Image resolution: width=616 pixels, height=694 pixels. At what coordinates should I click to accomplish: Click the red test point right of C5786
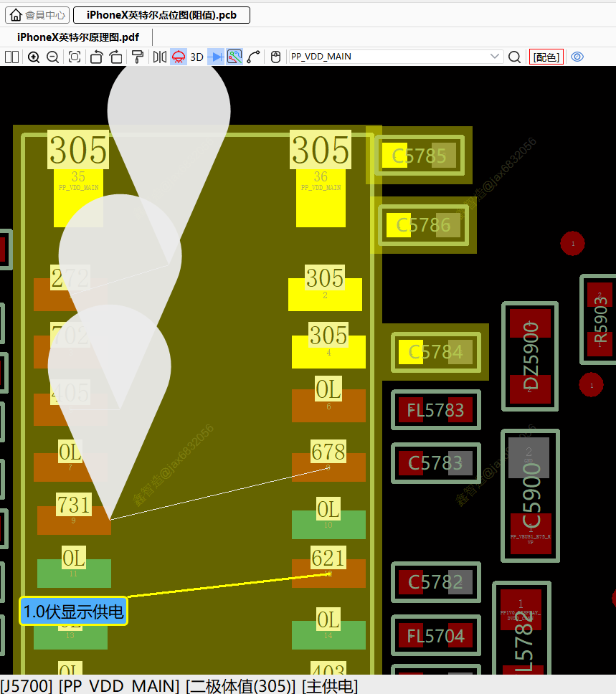click(572, 244)
